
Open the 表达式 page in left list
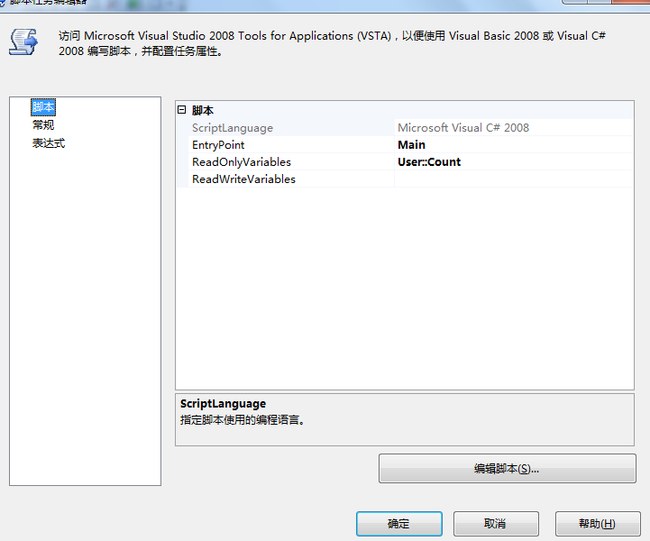coord(49,143)
